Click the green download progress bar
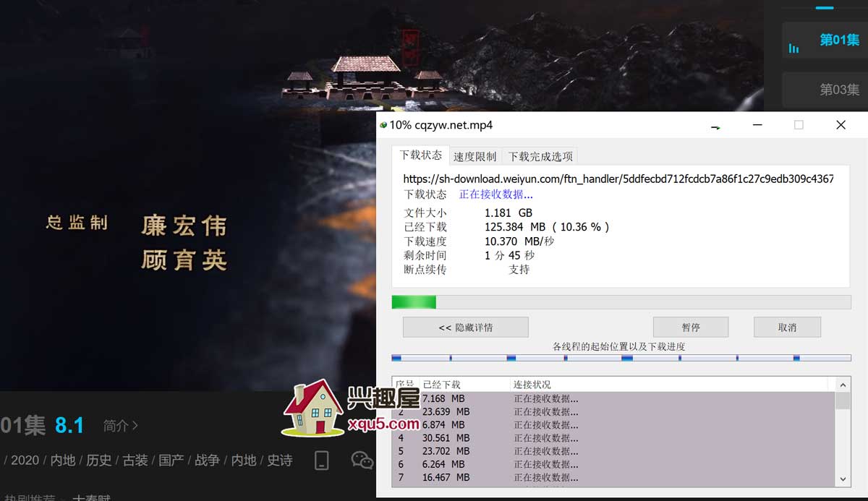 point(621,302)
